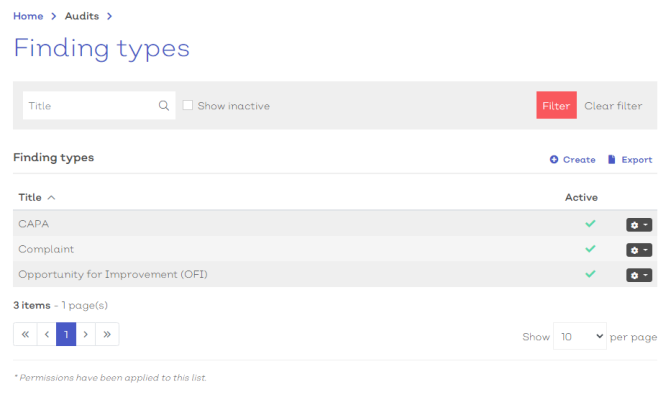Open the gear menu for CAPA row
Image resolution: width=671 pixels, height=400 pixels.
[x=639, y=225]
